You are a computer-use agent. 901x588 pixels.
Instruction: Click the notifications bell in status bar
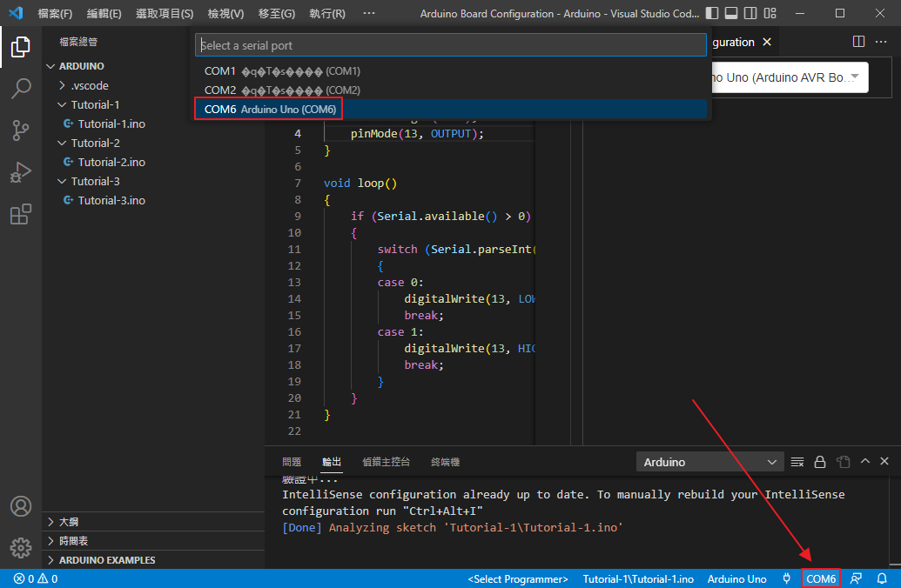click(882, 578)
